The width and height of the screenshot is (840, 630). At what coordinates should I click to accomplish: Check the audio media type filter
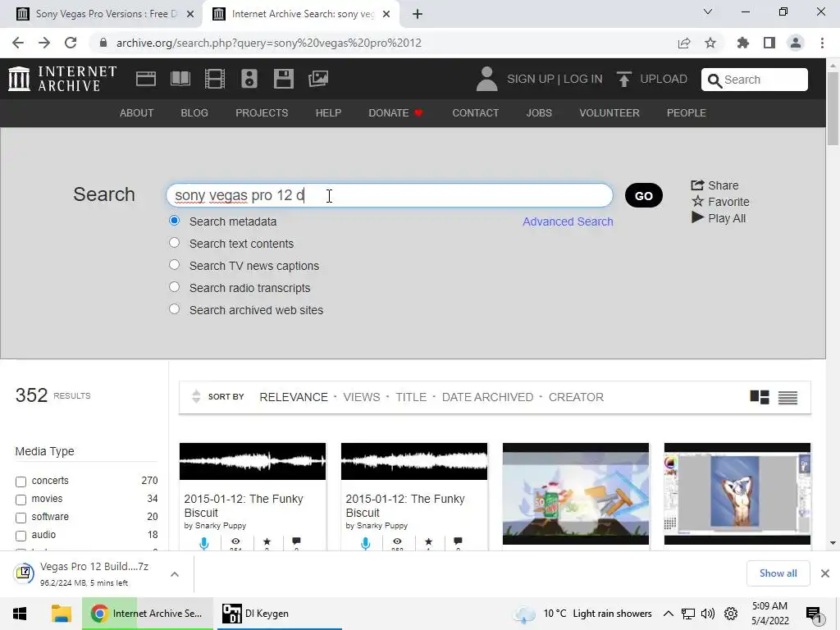21,536
